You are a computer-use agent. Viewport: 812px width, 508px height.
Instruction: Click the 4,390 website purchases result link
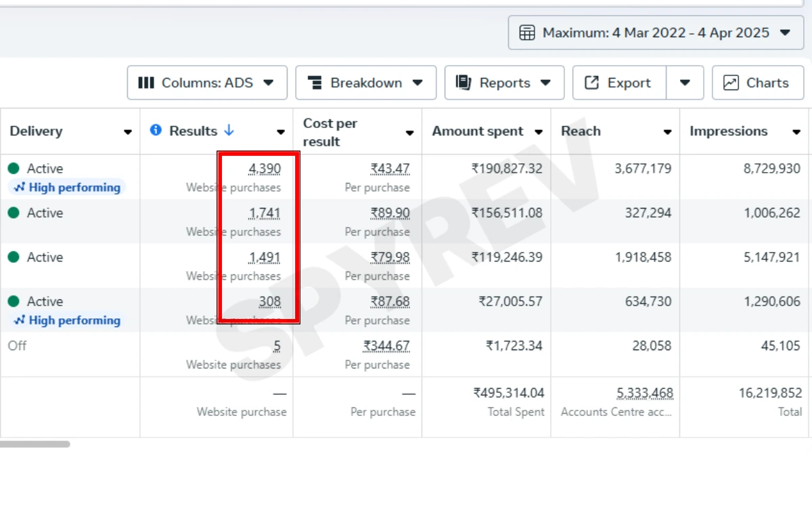[265, 169]
